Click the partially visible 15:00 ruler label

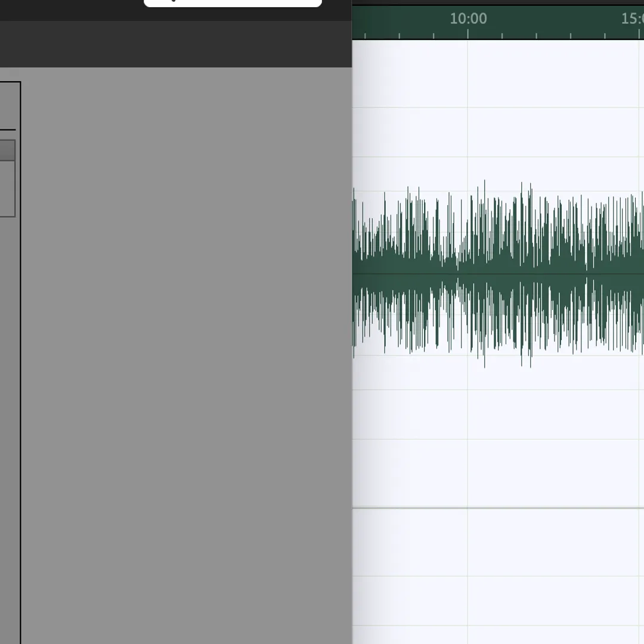tap(632, 19)
